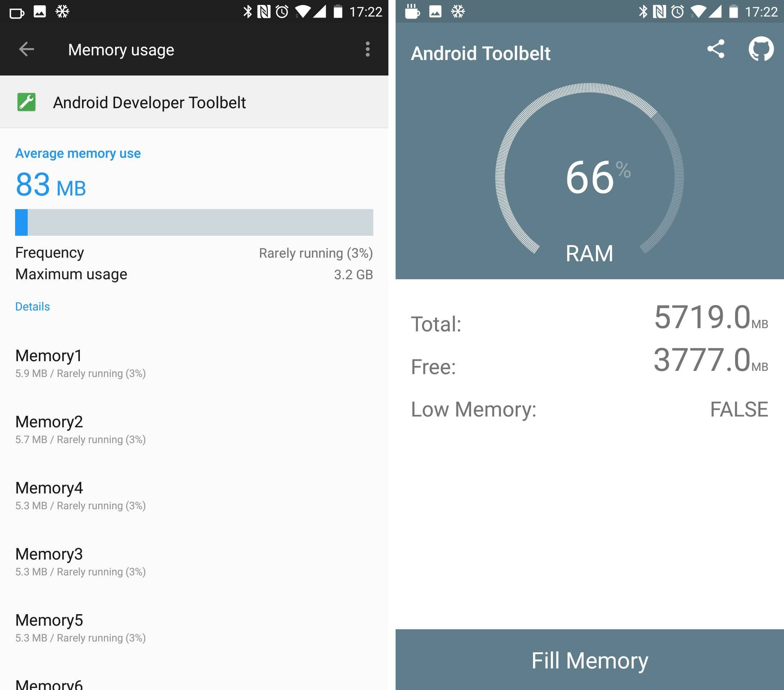Expand the Details section
784x690 pixels.
(32, 306)
